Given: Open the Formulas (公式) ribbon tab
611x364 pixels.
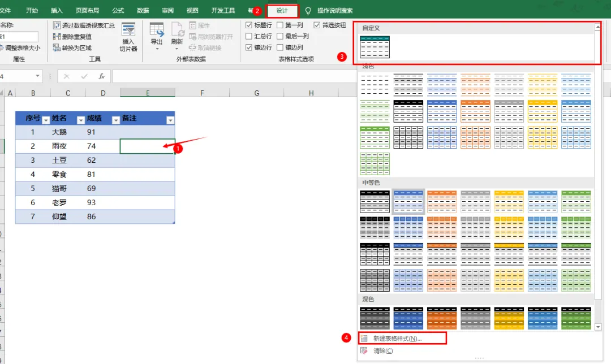Looking at the screenshot, I should point(118,11).
